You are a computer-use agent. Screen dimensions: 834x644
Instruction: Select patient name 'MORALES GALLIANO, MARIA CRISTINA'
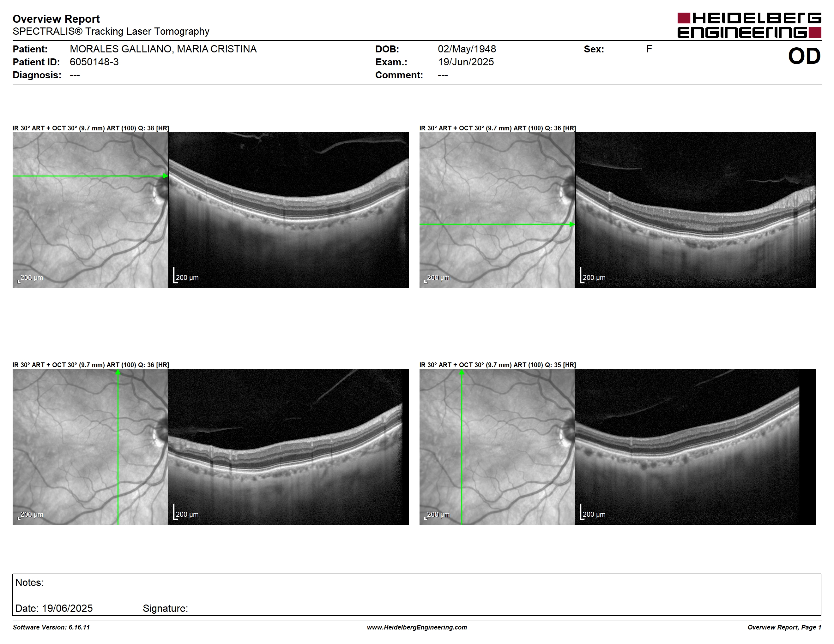[163, 49]
